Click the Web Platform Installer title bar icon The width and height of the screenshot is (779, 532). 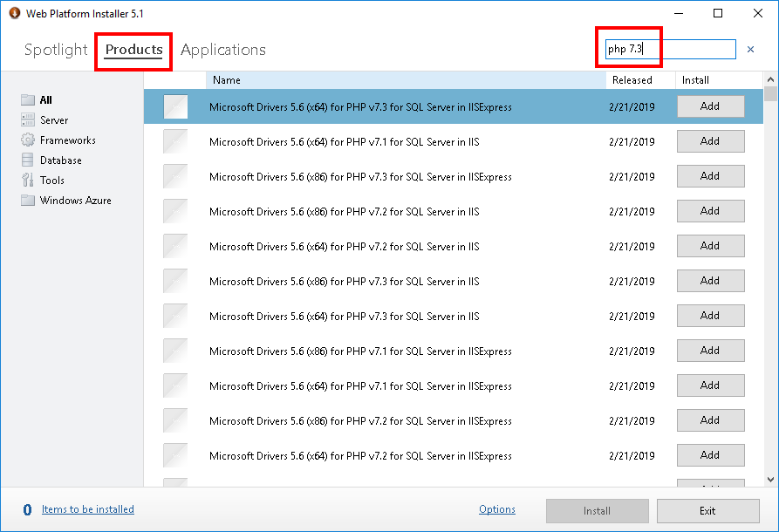15,13
